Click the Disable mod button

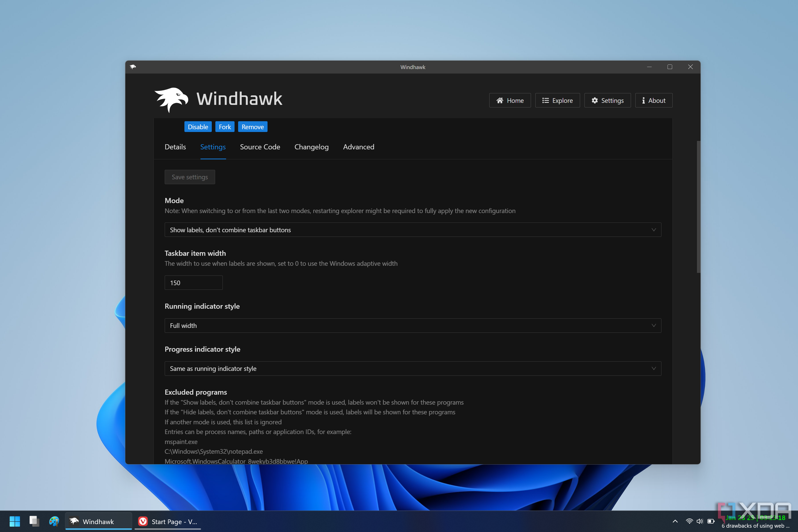[198, 126]
